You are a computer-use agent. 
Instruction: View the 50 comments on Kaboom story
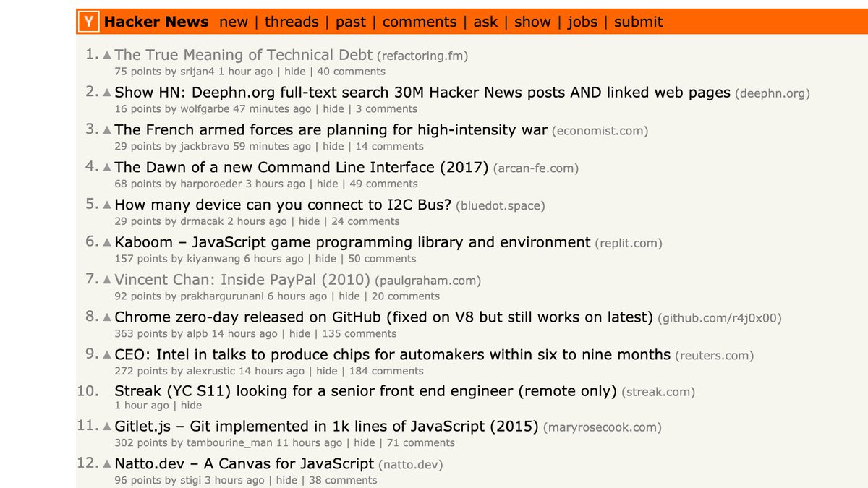383,259
